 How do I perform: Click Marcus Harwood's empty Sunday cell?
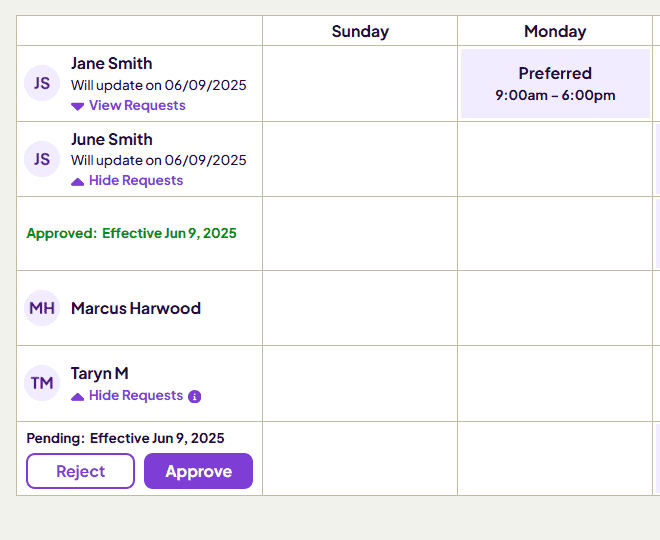pos(360,308)
